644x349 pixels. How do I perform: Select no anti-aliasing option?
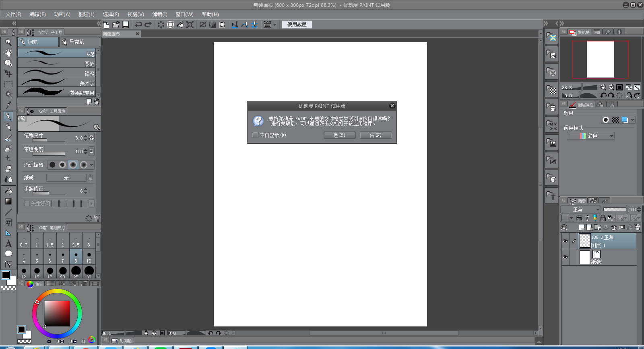pos(52,165)
